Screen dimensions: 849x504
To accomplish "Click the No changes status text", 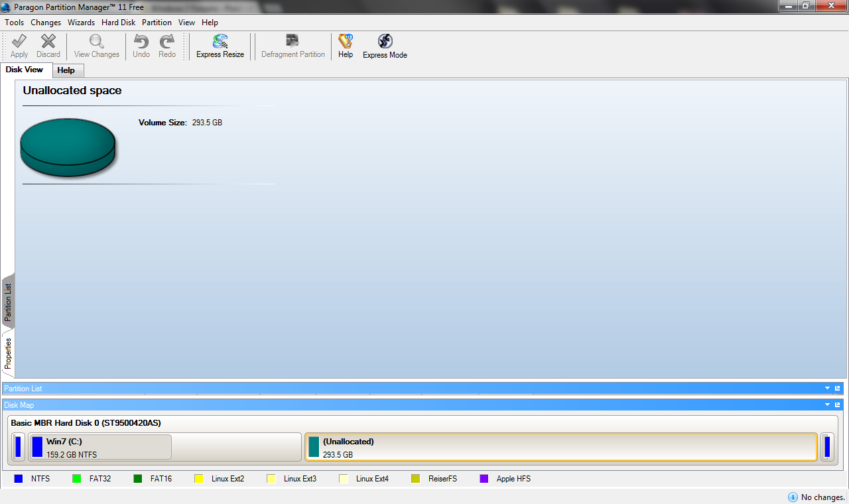I will [x=823, y=497].
